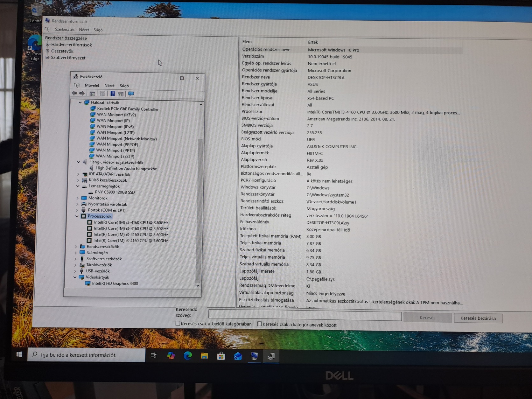Click the value 'Microsoft Windows 10 Pro'
The width and height of the screenshot is (532, 399).
pyautogui.click(x=333, y=50)
